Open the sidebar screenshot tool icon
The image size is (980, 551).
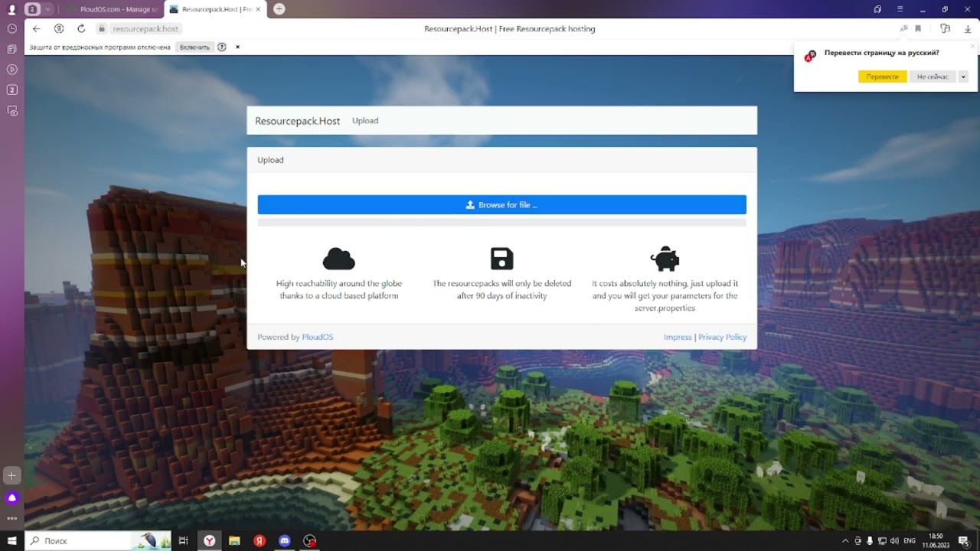(x=11, y=110)
